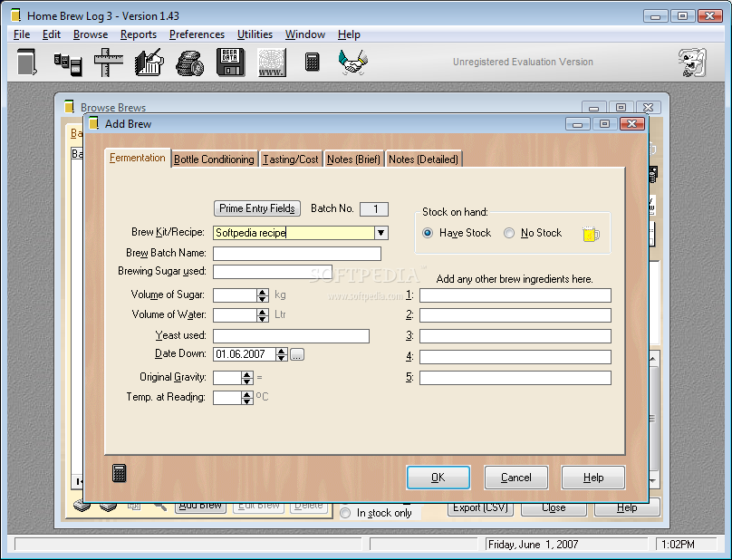Switch to the Fermentation tab

[138, 158]
